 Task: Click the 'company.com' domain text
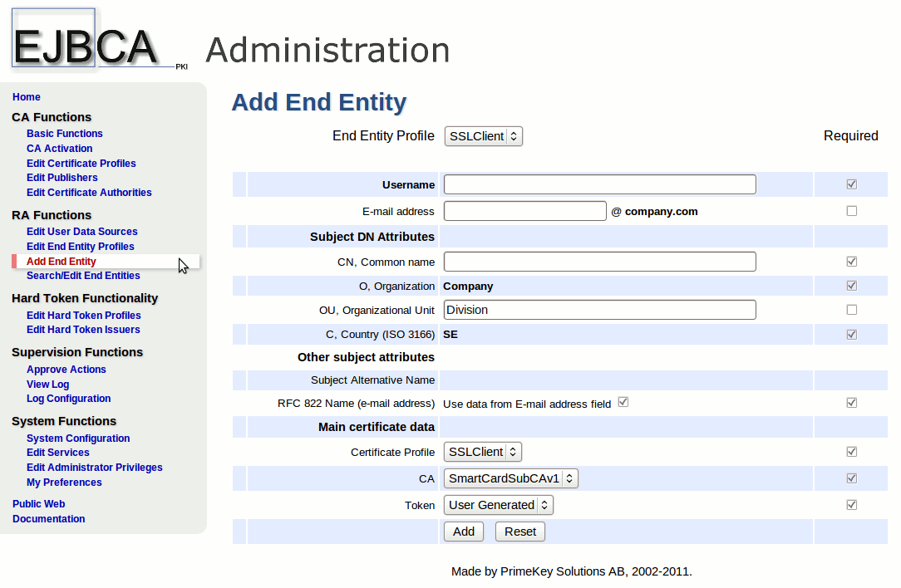click(x=661, y=211)
